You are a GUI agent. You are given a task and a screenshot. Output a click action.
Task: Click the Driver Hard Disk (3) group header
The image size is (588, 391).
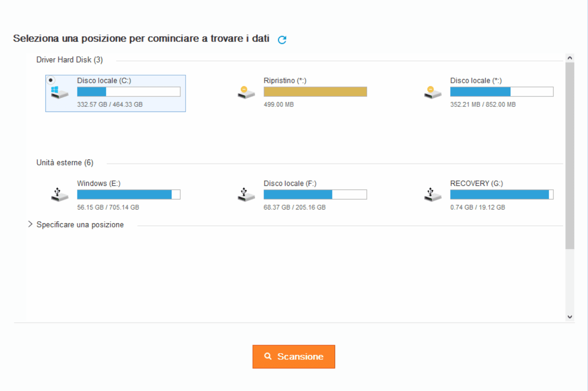point(69,60)
